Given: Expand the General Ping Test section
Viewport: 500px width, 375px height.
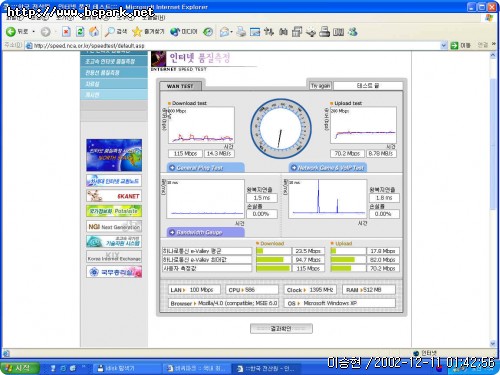Looking at the screenshot, I should [x=205, y=168].
